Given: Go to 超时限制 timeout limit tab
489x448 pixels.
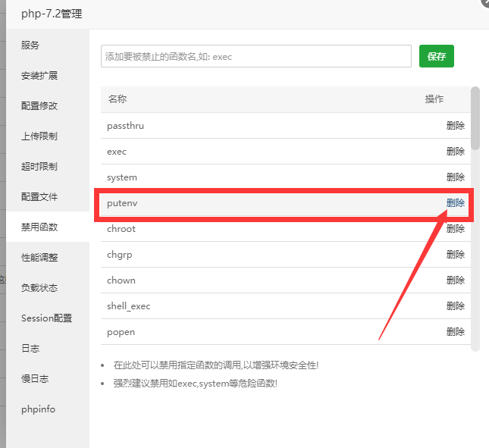Looking at the screenshot, I should tap(39, 167).
